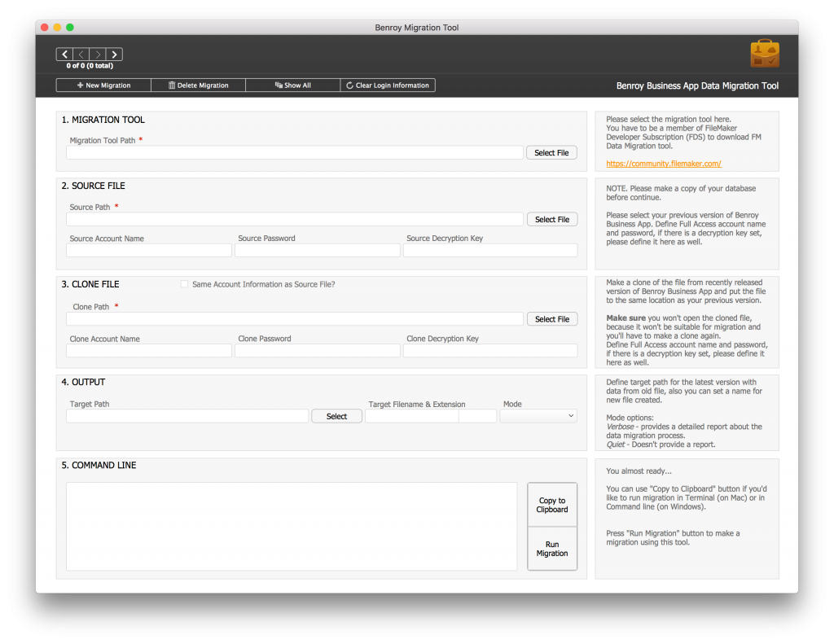This screenshot has width=834, height=644.
Task: Click Show All in the toolbar
Action: point(293,85)
